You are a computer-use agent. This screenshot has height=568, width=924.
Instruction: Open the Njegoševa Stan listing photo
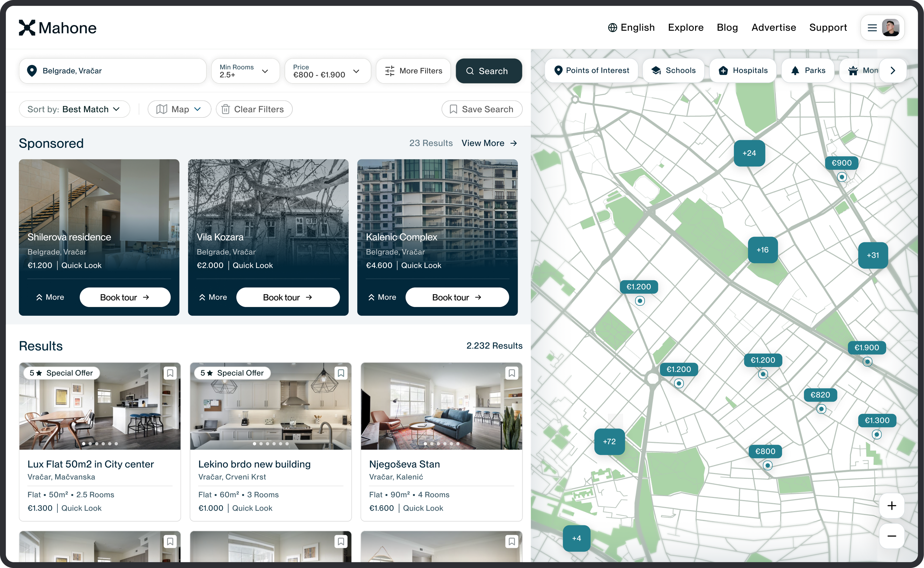(x=441, y=406)
